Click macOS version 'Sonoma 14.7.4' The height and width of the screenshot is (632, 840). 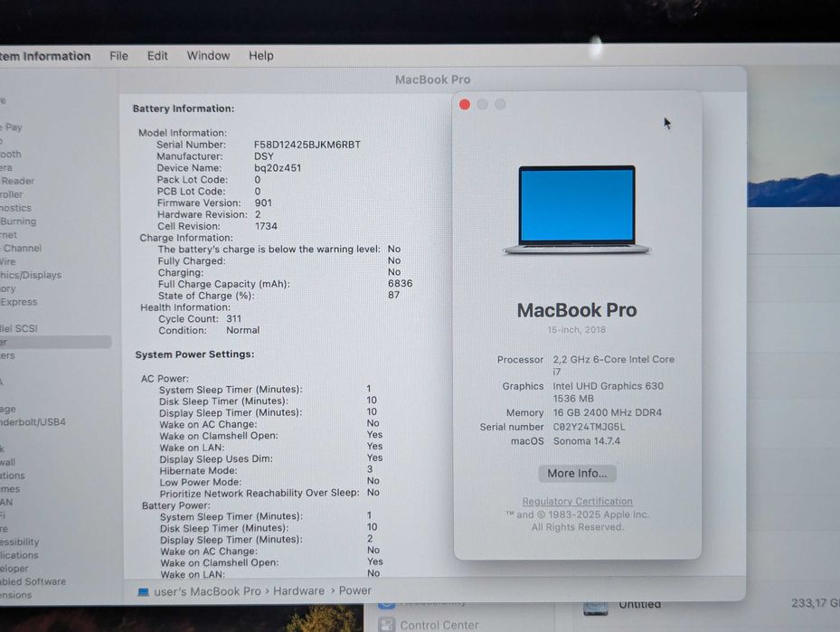[x=587, y=441]
